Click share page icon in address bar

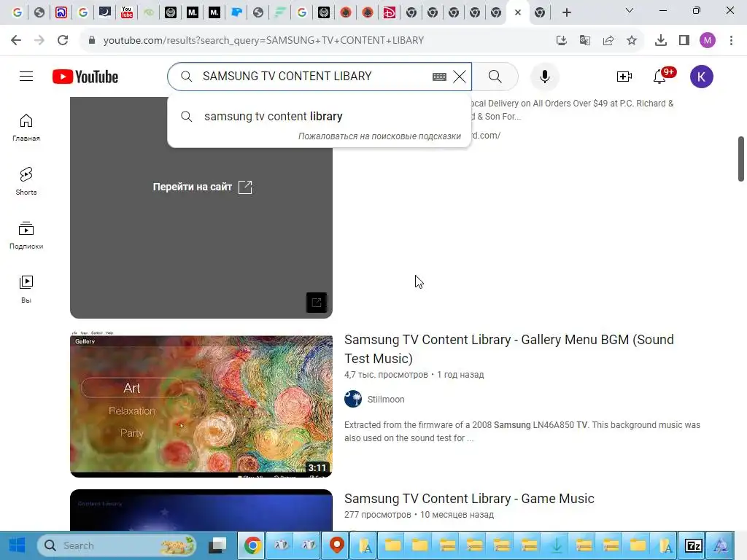[x=608, y=40]
